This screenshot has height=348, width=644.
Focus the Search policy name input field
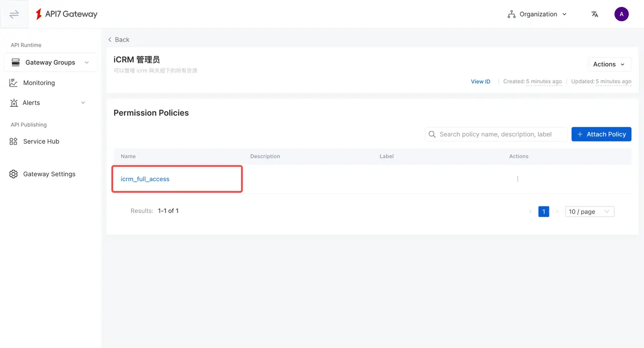pos(496,134)
